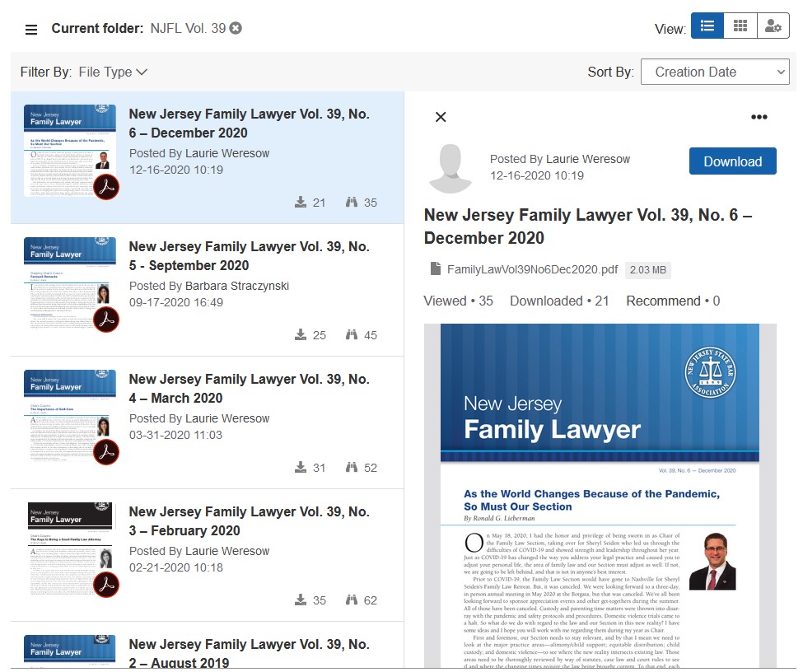
Task: Click the '09-17-2020 16:49' timestamp
Action: click(x=176, y=302)
